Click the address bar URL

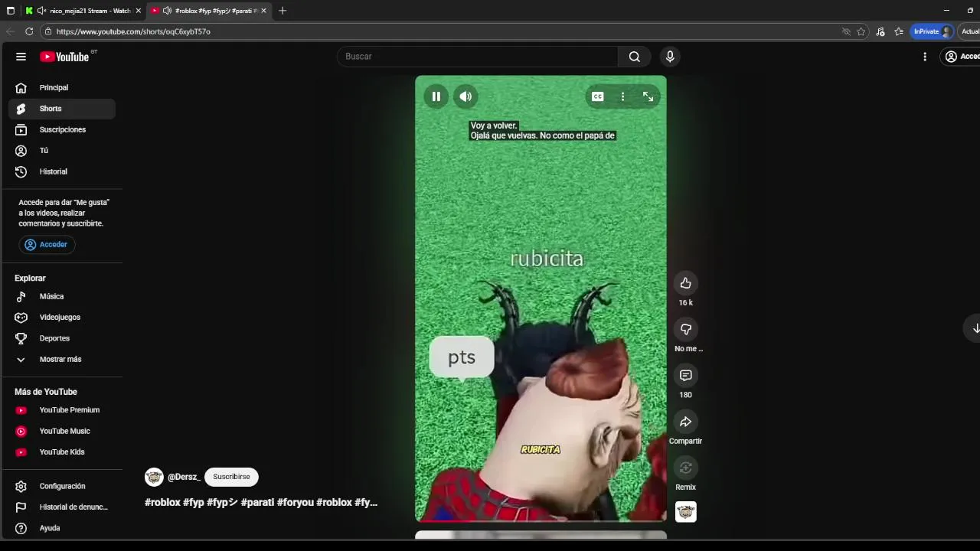(x=133, y=31)
